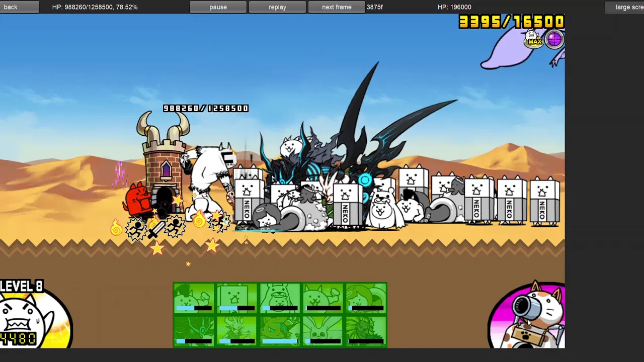Deploy the wild-maned fighter slot
The image size is (644, 362).
[x=366, y=331]
